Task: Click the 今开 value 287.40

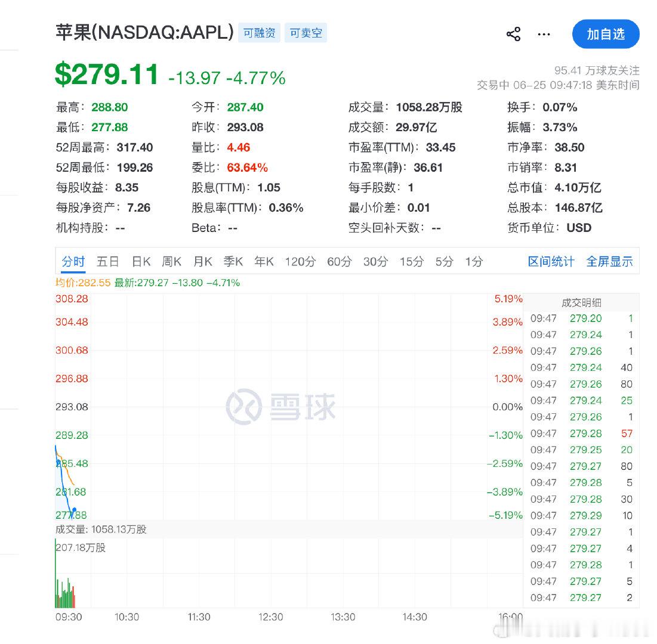Action: click(x=245, y=107)
